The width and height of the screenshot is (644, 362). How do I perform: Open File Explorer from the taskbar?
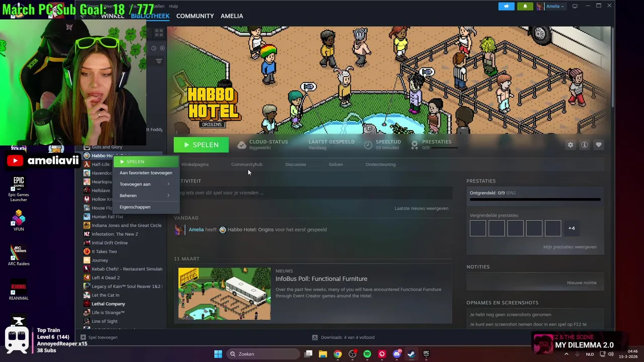click(x=323, y=354)
